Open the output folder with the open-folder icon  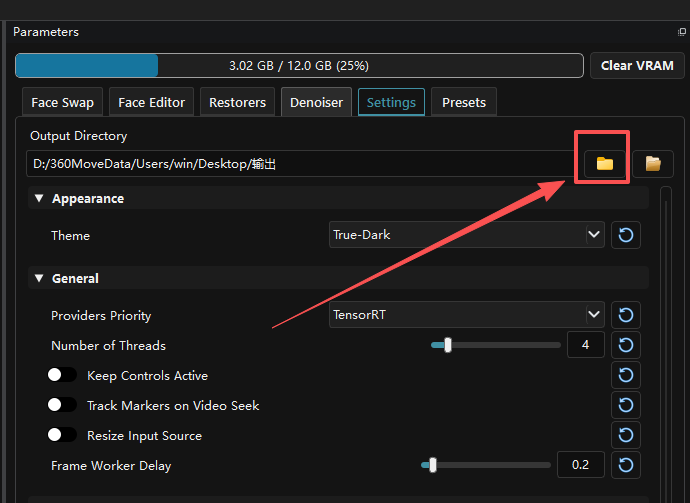coord(653,164)
